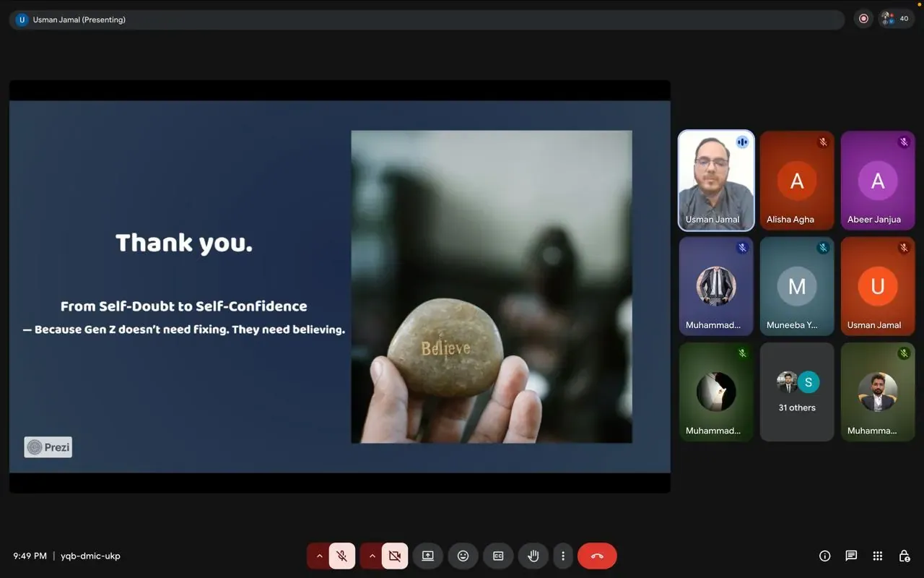Screen dimensions: 924x578
Task: Open the emoji reactions button
Action: tap(463, 556)
